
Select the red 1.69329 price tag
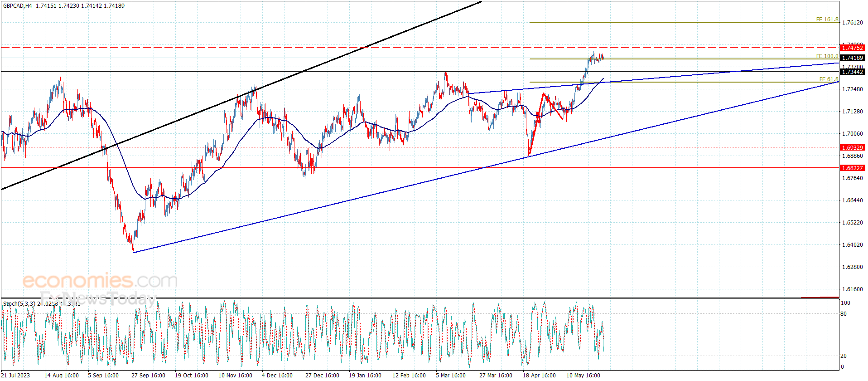(x=852, y=147)
